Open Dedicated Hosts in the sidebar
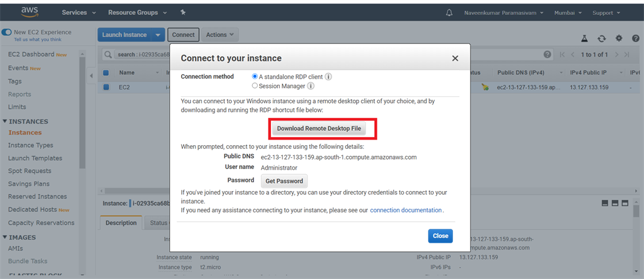The width and height of the screenshot is (644, 279). click(33, 209)
